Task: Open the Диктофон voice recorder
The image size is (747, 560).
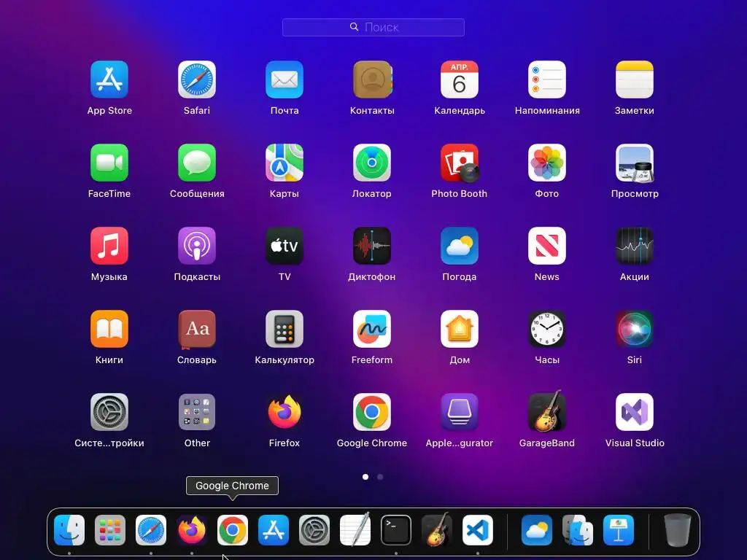Action: tap(372, 246)
